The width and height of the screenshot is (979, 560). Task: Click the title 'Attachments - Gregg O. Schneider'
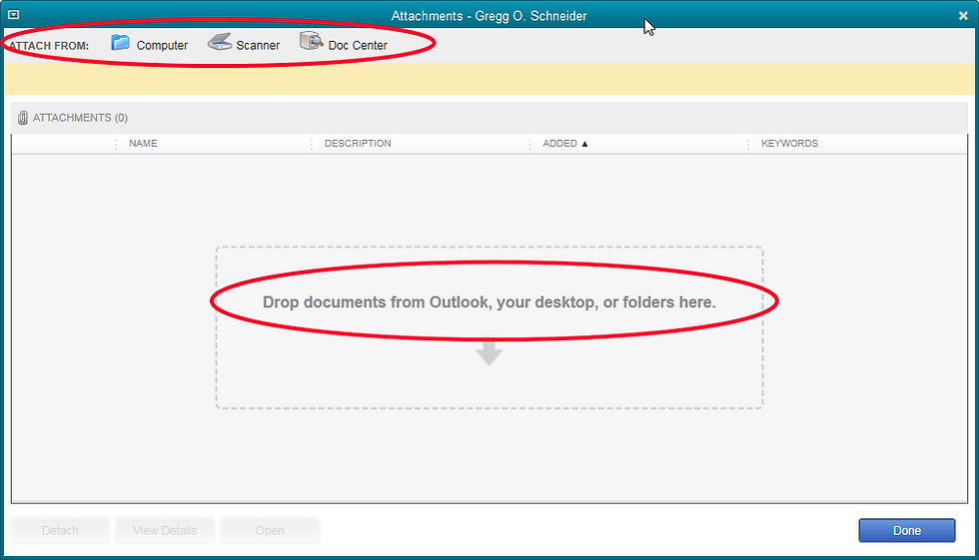tap(489, 16)
